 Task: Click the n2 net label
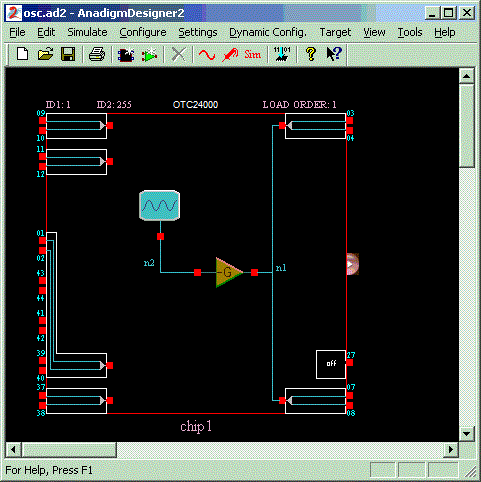point(149,263)
